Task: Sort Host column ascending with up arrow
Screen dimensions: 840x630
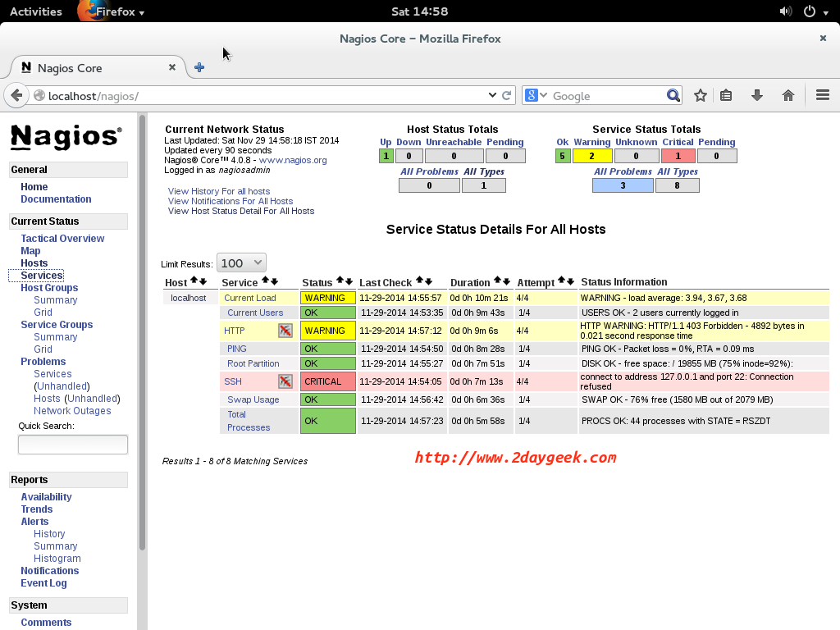Action: (x=194, y=281)
